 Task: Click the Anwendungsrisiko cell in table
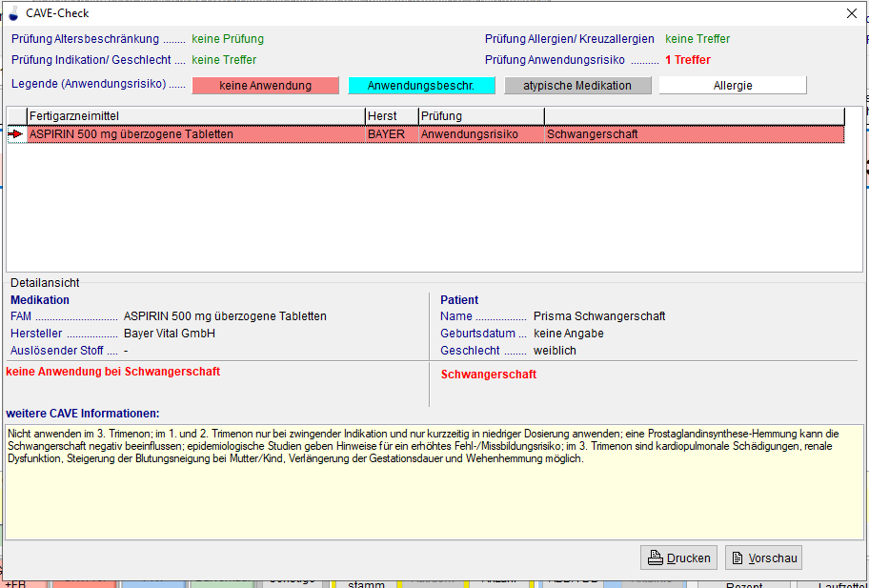(481, 134)
